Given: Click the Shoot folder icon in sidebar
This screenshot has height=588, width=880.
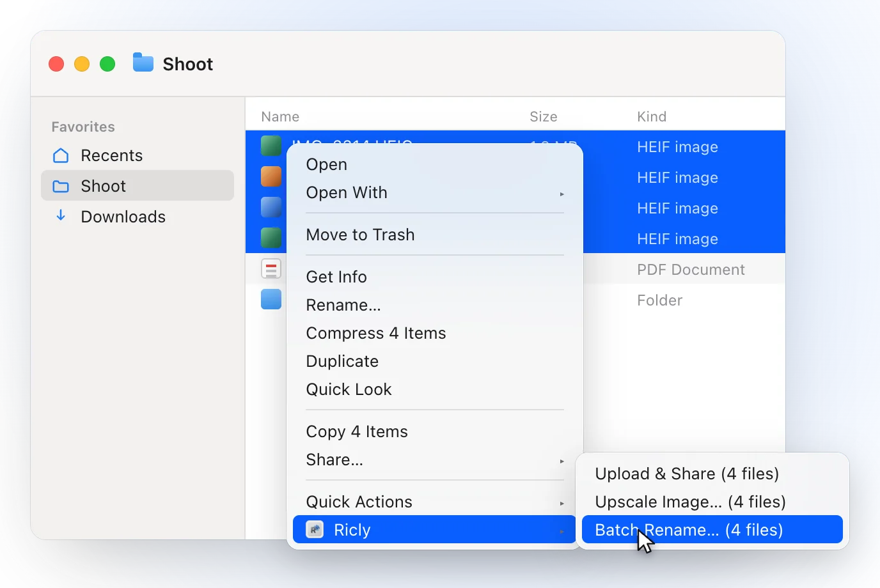Looking at the screenshot, I should pos(61,186).
